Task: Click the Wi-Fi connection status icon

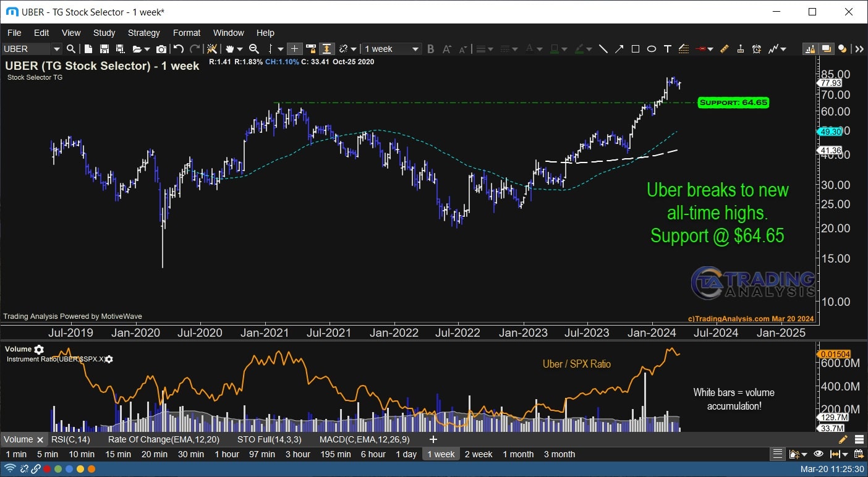Action: click(11, 469)
